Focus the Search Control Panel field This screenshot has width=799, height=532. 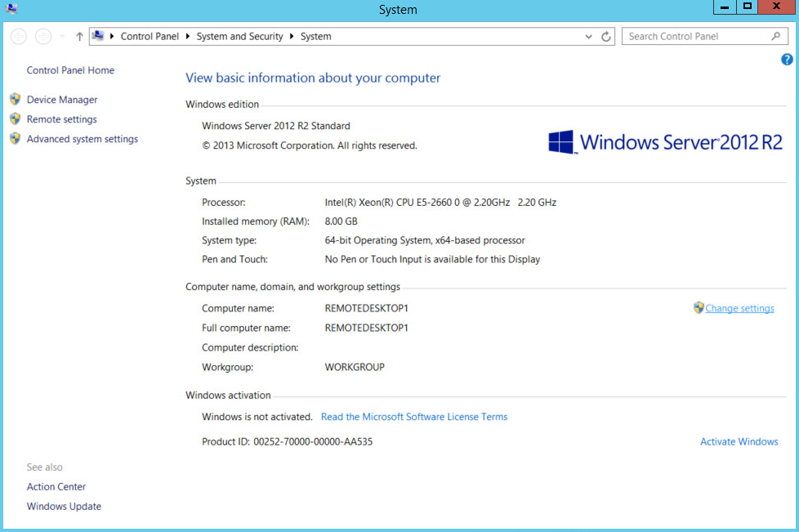pos(694,36)
